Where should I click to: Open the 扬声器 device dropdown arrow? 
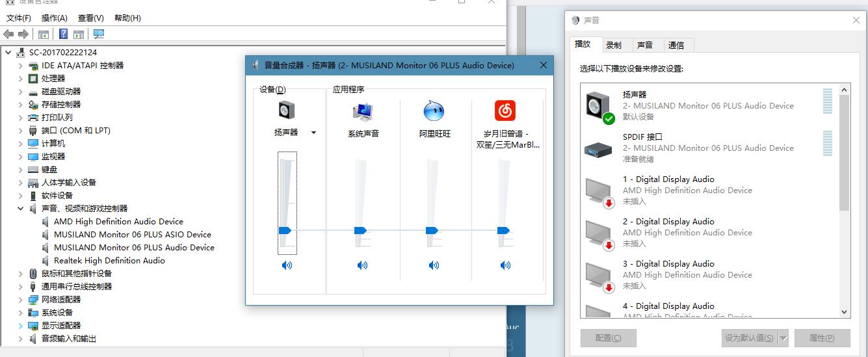(313, 133)
